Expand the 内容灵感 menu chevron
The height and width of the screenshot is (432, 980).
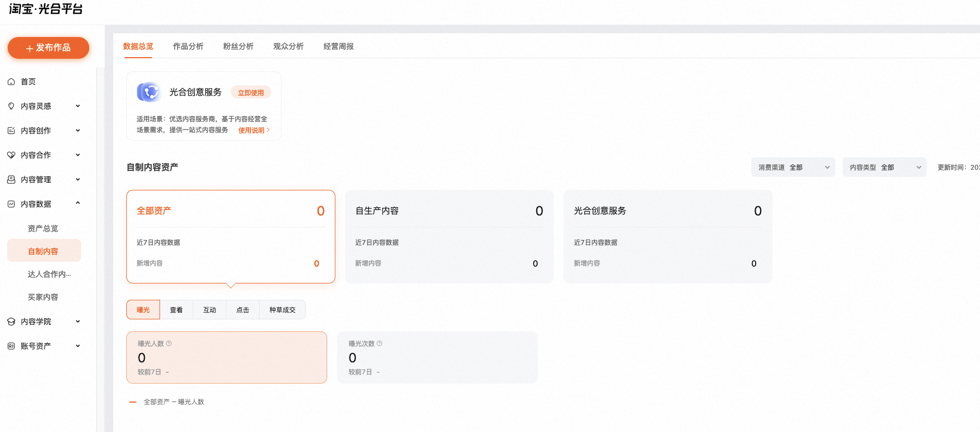tap(78, 106)
